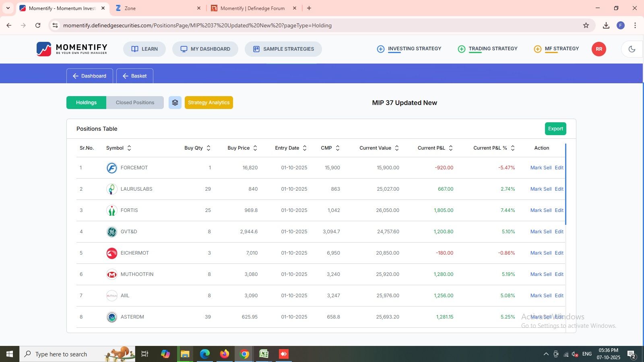
Task: Click the FORCEMOT company logo
Action: coord(111,168)
